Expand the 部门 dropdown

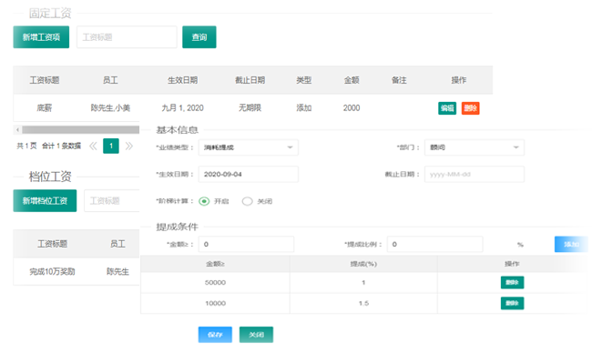pos(474,147)
